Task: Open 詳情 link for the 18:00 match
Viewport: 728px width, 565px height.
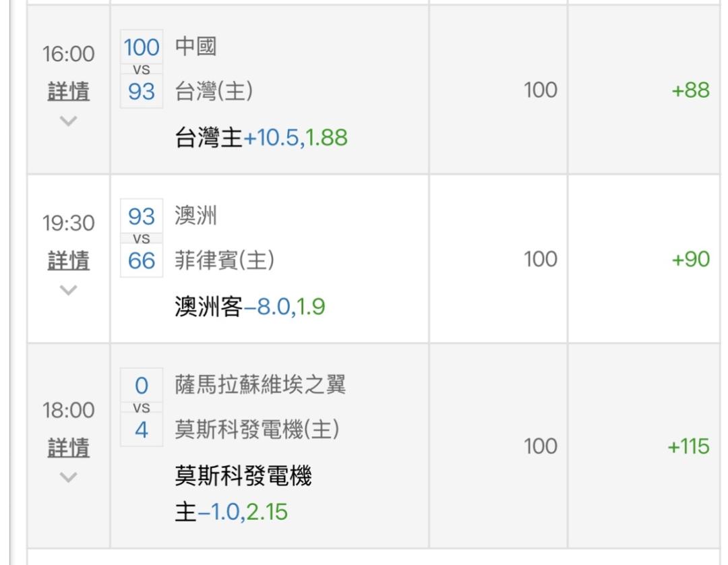Action: pos(68,448)
